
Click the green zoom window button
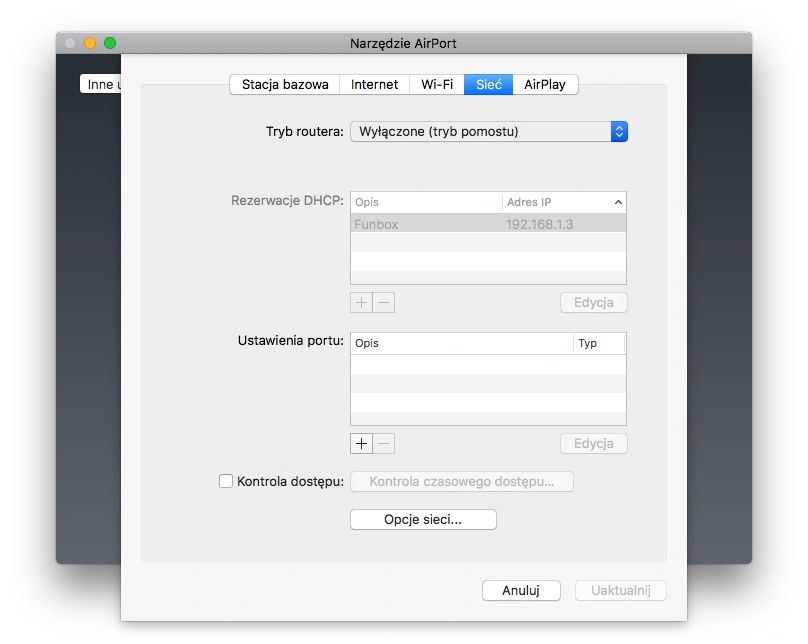pyautogui.click(x=110, y=43)
